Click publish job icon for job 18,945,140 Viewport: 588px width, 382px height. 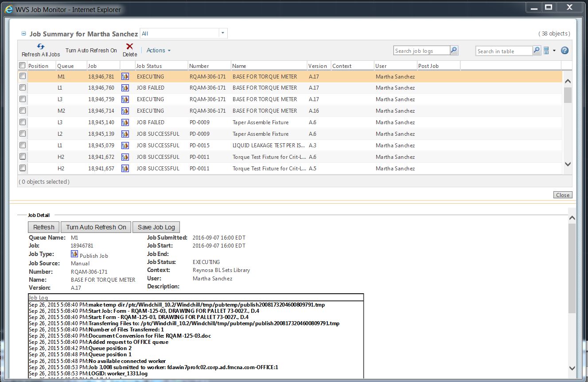tap(125, 122)
